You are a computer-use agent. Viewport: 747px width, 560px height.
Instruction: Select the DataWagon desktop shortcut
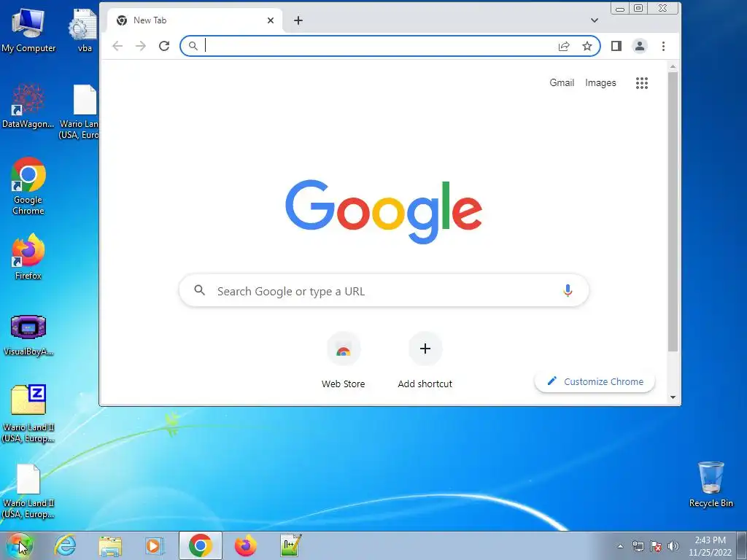click(28, 106)
